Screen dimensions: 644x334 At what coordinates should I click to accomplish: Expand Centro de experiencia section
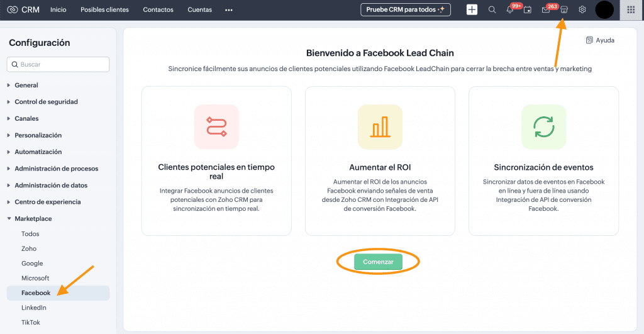[x=48, y=202]
